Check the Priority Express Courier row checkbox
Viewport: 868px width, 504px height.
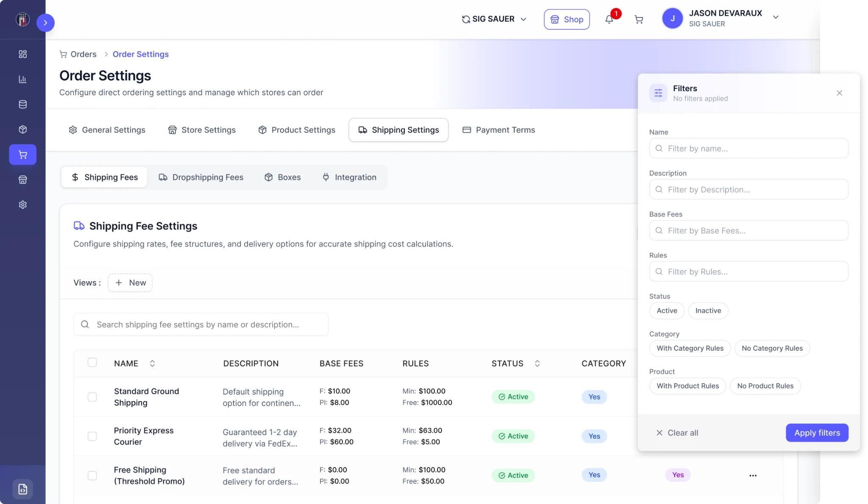click(92, 437)
